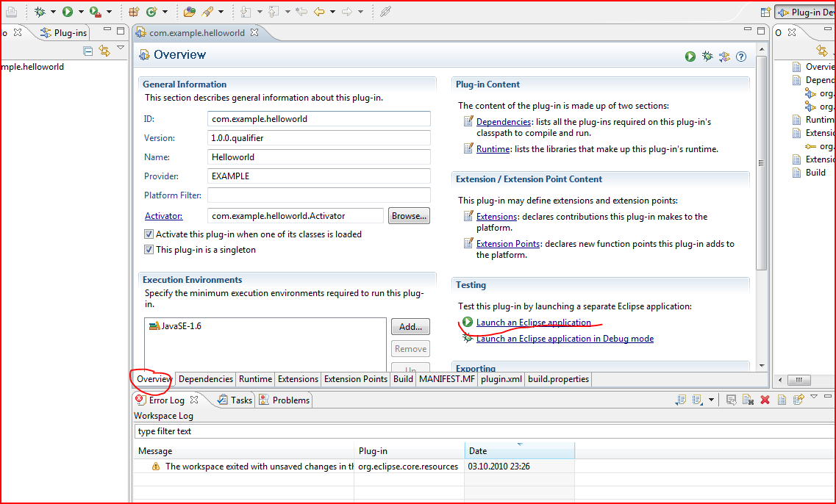Screen dimensions: 836x504
Task: Clear the Error Log with the red X icon
Action: tap(765, 399)
